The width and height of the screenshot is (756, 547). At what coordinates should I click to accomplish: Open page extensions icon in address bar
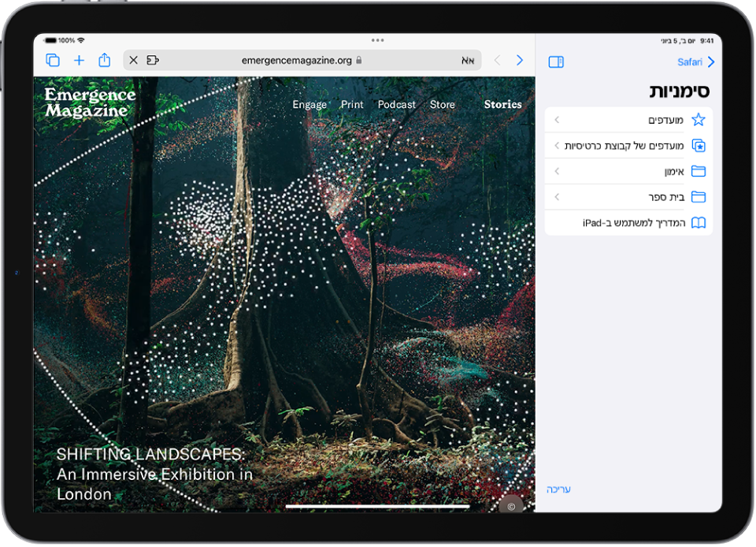pos(153,60)
